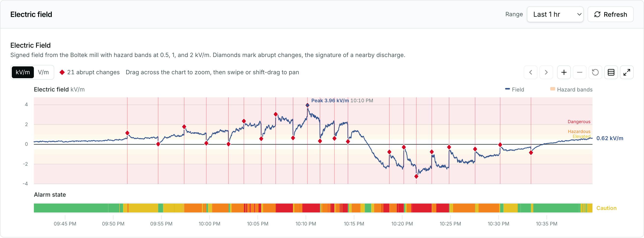Viewport: 644px width, 238px height.
Task: Switch units to V/m
Action: [x=43, y=72]
